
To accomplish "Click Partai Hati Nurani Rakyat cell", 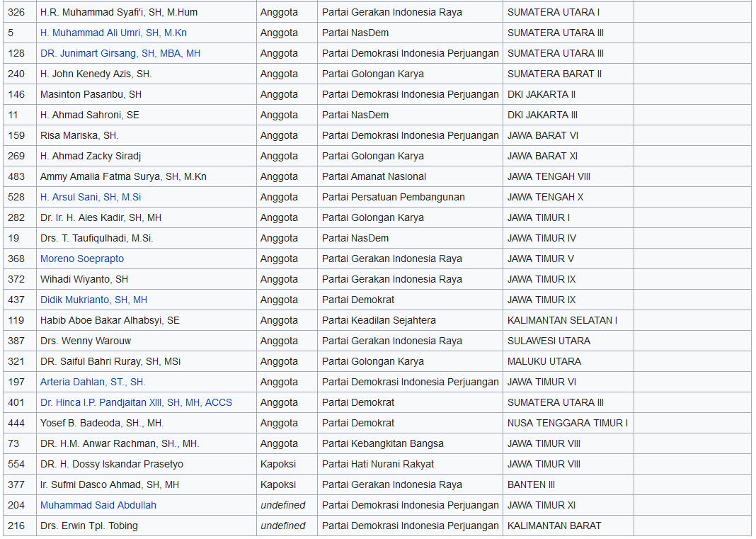I will 410,464.
